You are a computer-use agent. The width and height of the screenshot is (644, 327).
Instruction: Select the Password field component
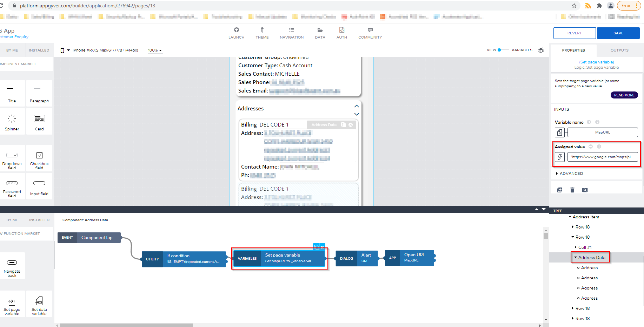tap(12, 186)
